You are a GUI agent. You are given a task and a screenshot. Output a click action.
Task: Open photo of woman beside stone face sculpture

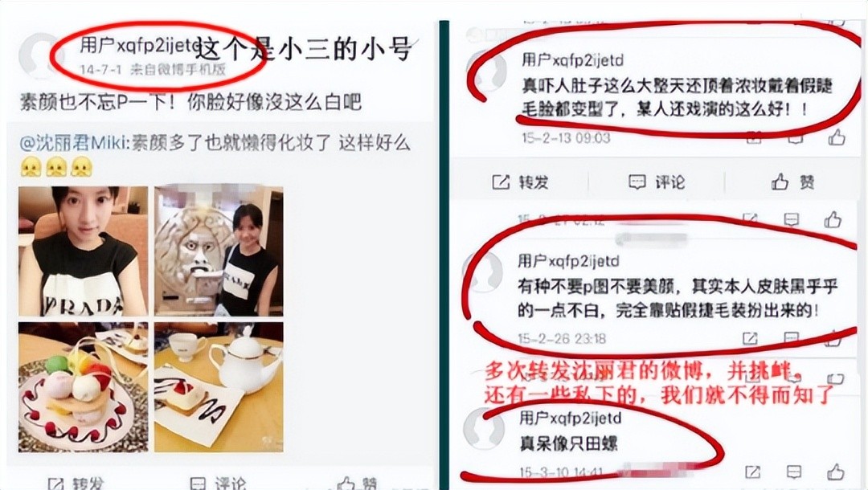coord(219,251)
